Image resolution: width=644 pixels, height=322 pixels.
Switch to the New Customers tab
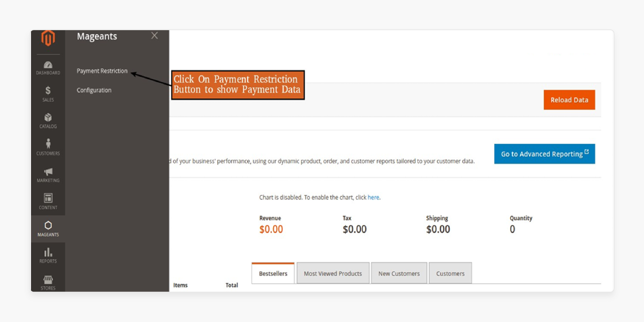(399, 273)
